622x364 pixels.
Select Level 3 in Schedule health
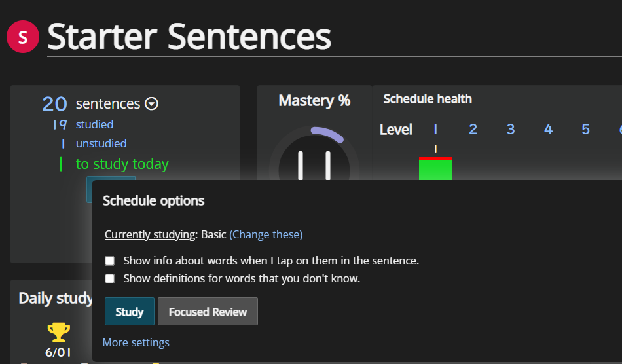[x=511, y=129]
